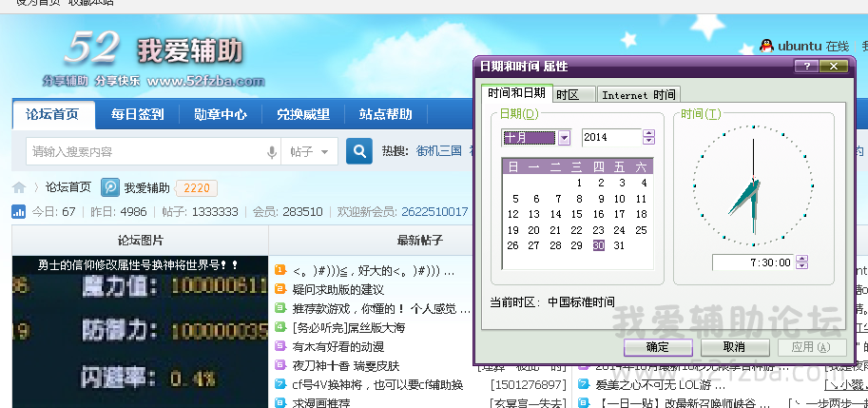The image size is (868, 408).
Task: Select day 1 in the calendar
Action: (x=579, y=183)
